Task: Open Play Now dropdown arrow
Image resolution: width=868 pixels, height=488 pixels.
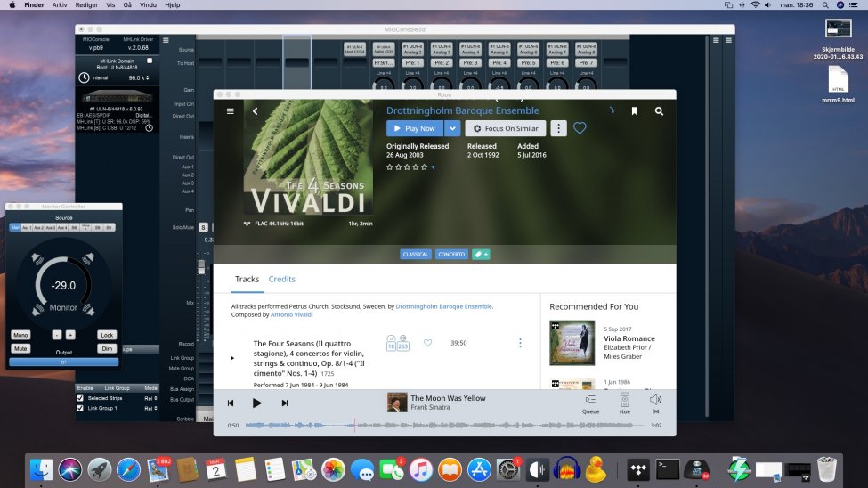Action: point(452,128)
